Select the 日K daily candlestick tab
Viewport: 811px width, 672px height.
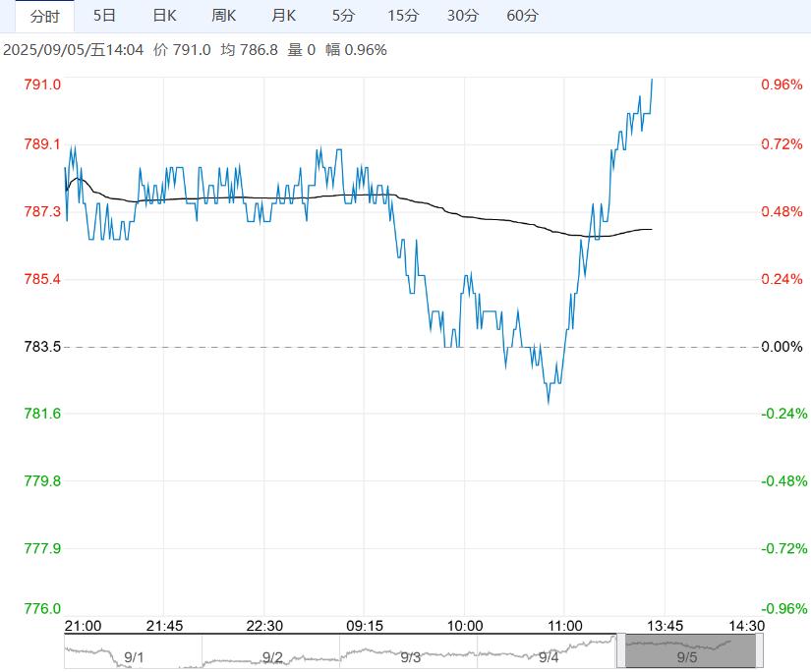[x=164, y=16]
